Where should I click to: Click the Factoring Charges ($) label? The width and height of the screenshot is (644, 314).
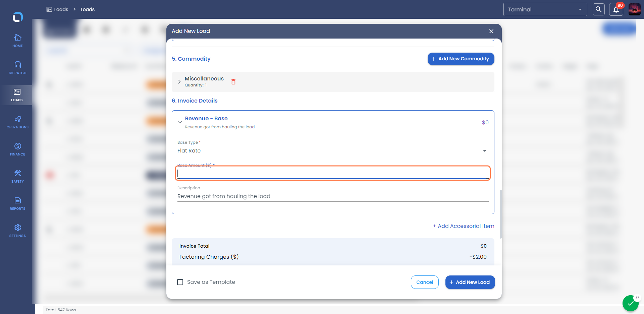coord(209,257)
